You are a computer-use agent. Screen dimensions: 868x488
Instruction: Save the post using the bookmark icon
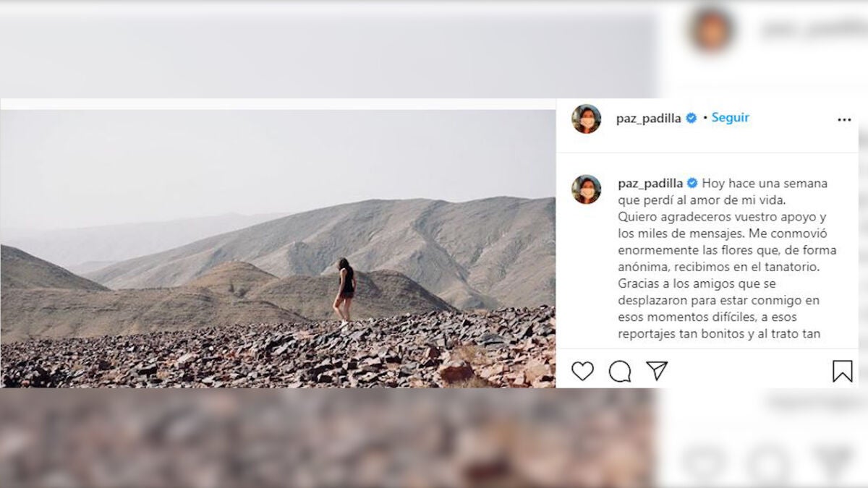(x=842, y=371)
